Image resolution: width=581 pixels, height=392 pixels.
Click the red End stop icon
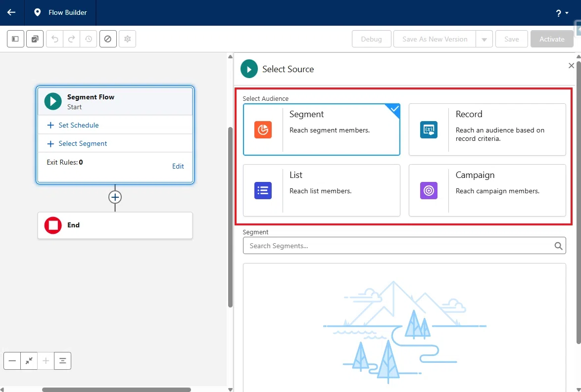tap(53, 225)
